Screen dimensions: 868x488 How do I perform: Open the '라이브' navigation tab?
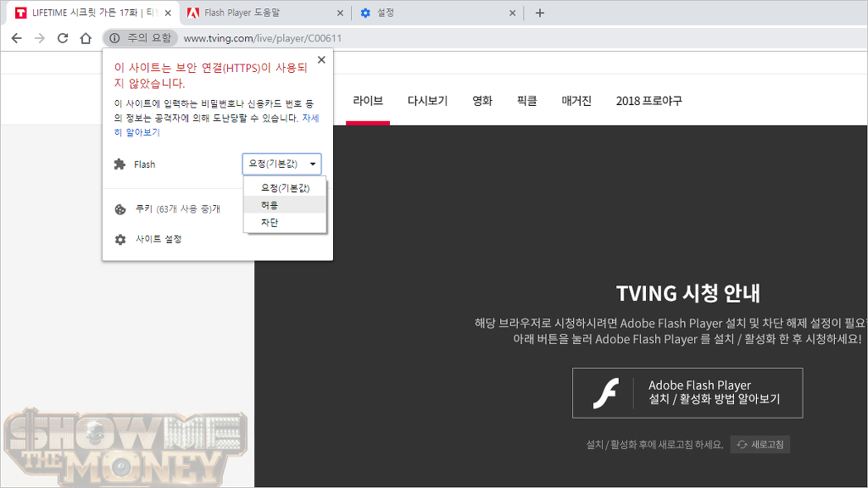[368, 101]
